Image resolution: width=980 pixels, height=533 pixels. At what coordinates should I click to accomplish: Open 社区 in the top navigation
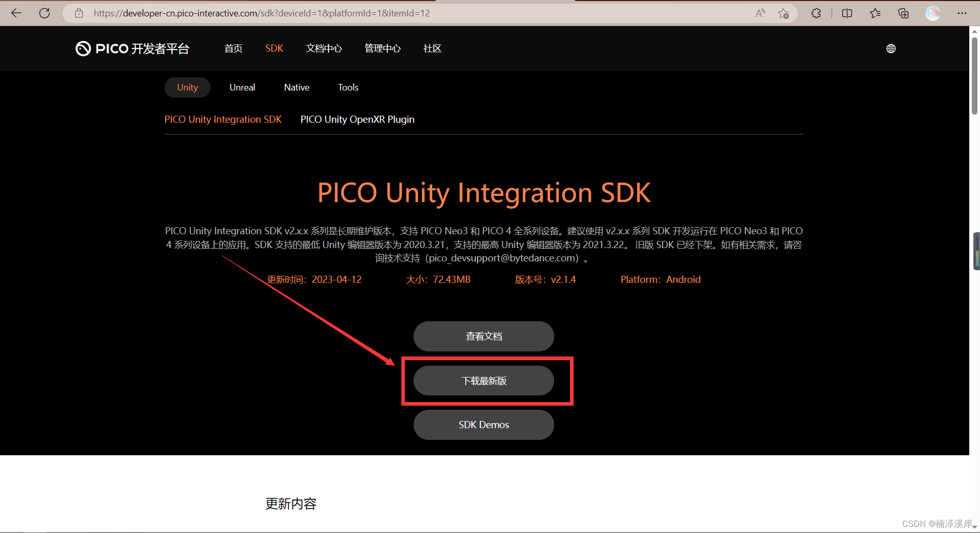point(432,49)
